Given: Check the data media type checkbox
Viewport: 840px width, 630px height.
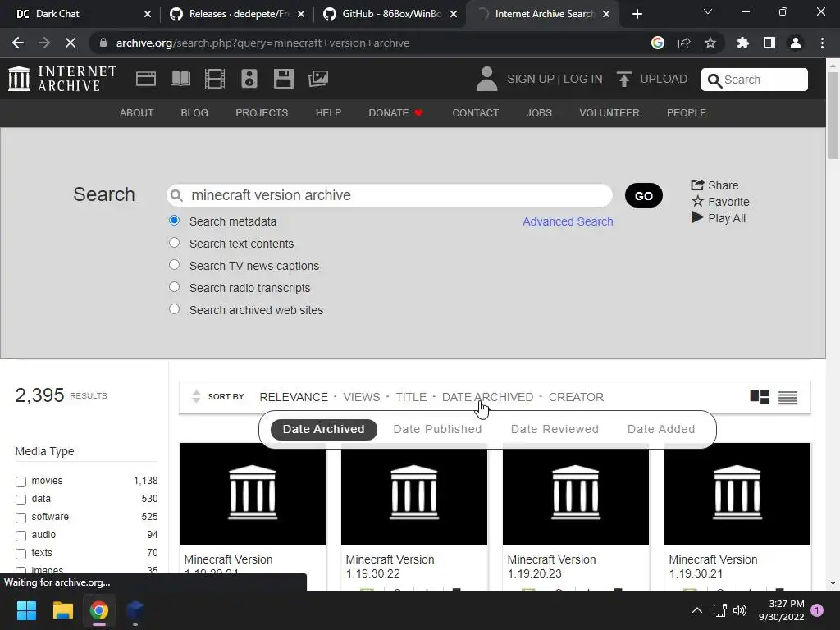Looking at the screenshot, I should pyautogui.click(x=21, y=500).
